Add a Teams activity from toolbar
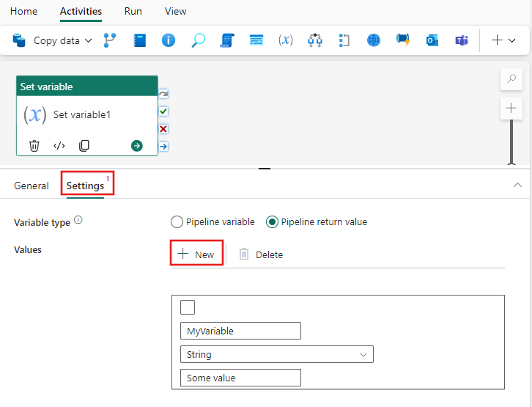The width and height of the screenshot is (532, 407). click(x=462, y=40)
